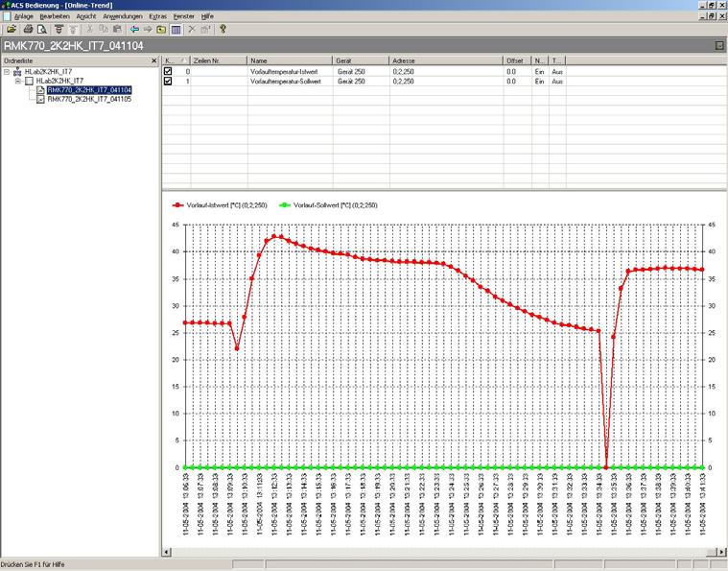Click the Print toolbar icon
This screenshot has height=571, width=728.
click(28, 30)
